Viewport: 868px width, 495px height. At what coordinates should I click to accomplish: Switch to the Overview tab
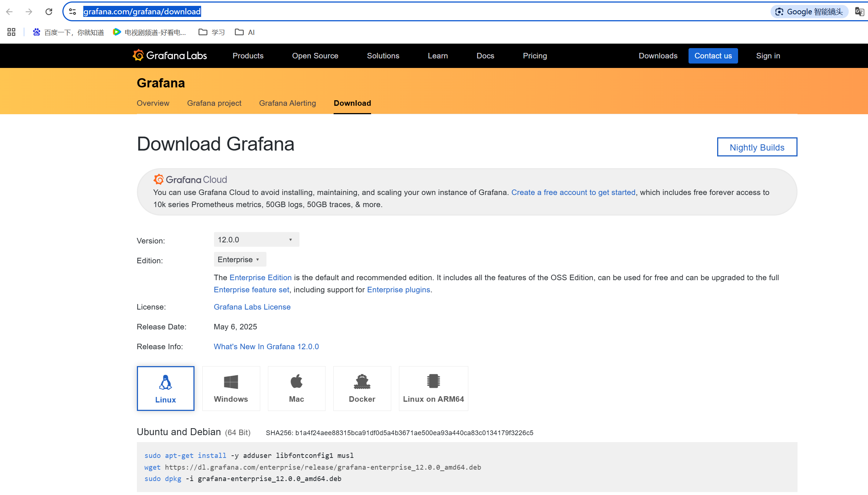pyautogui.click(x=153, y=103)
